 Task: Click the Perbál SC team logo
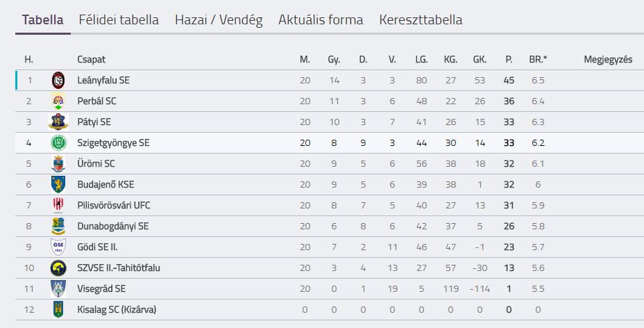(x=58, y=101)
